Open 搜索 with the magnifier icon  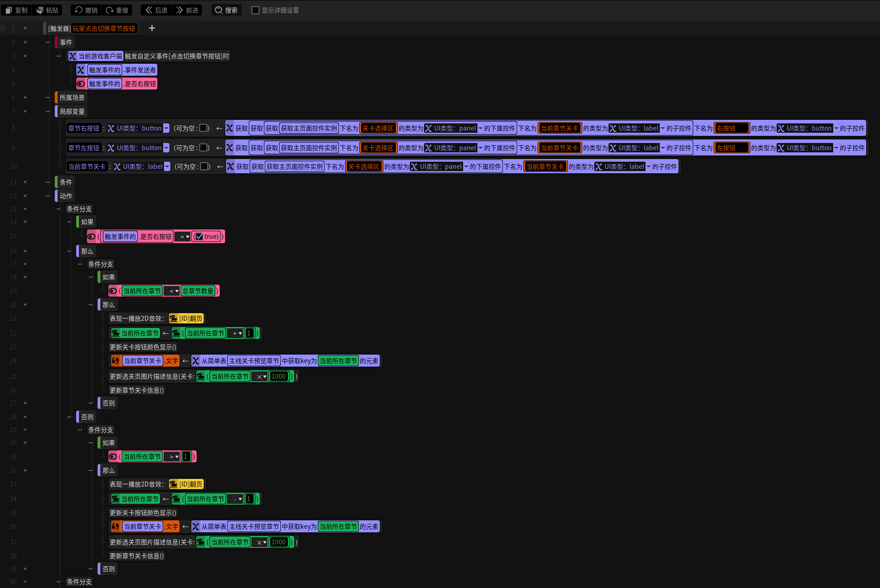[x=219, y=10]
